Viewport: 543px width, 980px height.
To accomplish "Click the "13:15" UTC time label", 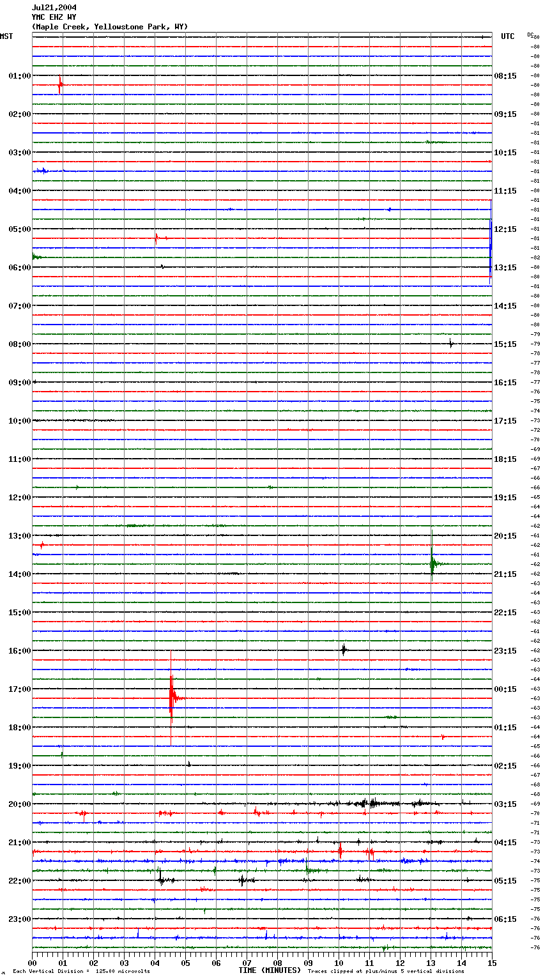I will (x=505, y=268).
